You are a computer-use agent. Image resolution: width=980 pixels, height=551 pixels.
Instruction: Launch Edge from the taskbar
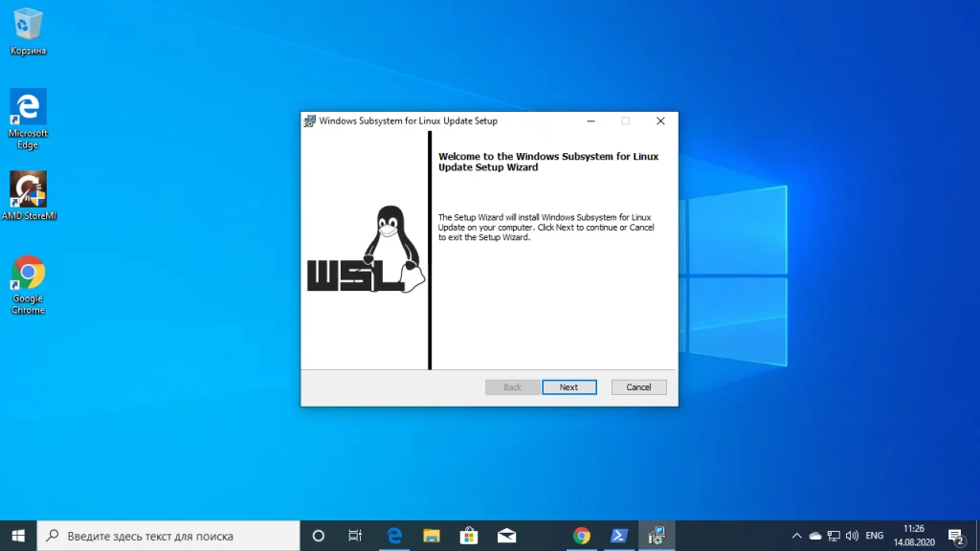point(393,536)
